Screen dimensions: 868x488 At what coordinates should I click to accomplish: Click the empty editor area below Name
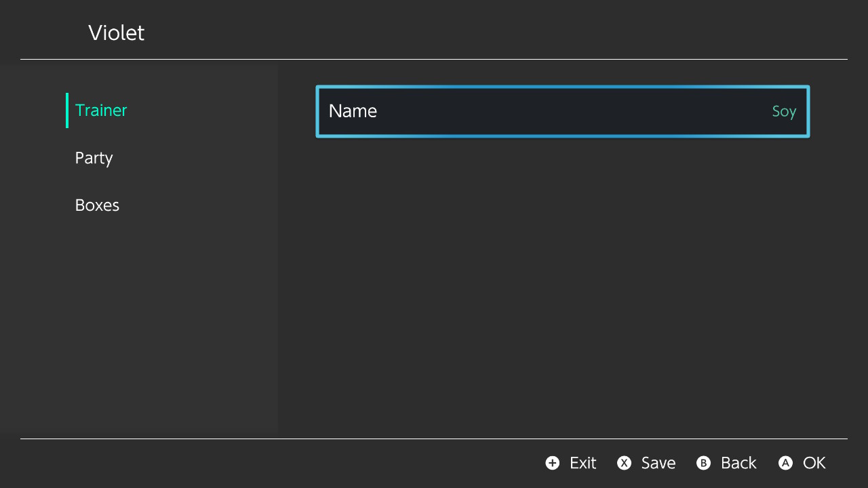pos(562,285)
